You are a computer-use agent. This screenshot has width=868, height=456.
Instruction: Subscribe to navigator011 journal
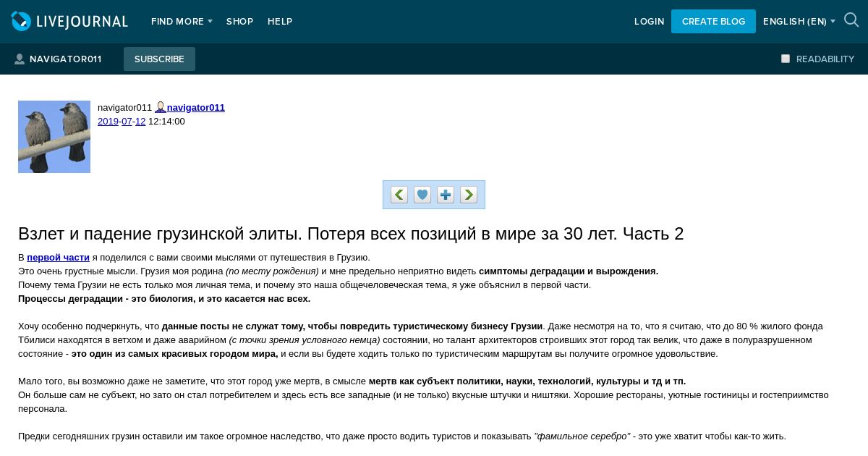tap(159, 59)
